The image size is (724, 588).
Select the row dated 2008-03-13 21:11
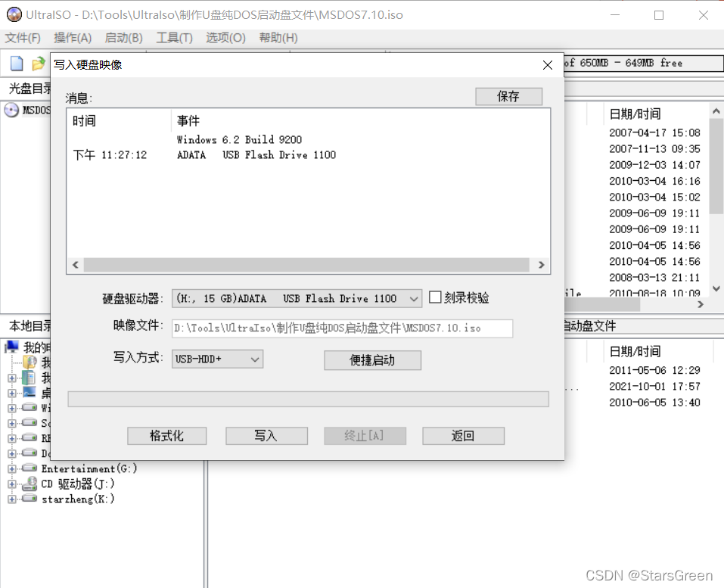pos(654,278)
